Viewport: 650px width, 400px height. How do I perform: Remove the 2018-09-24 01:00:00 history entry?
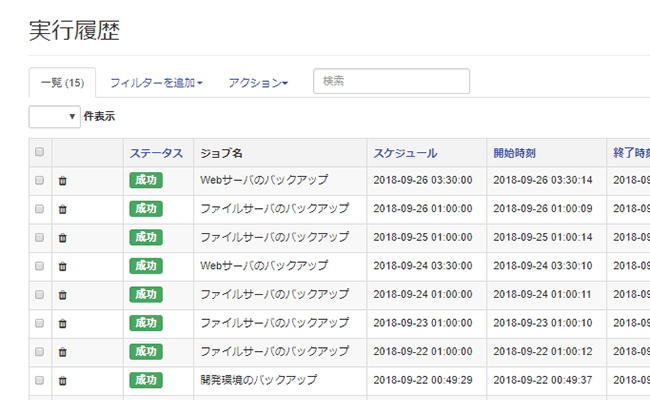click(x=62, y=295)
